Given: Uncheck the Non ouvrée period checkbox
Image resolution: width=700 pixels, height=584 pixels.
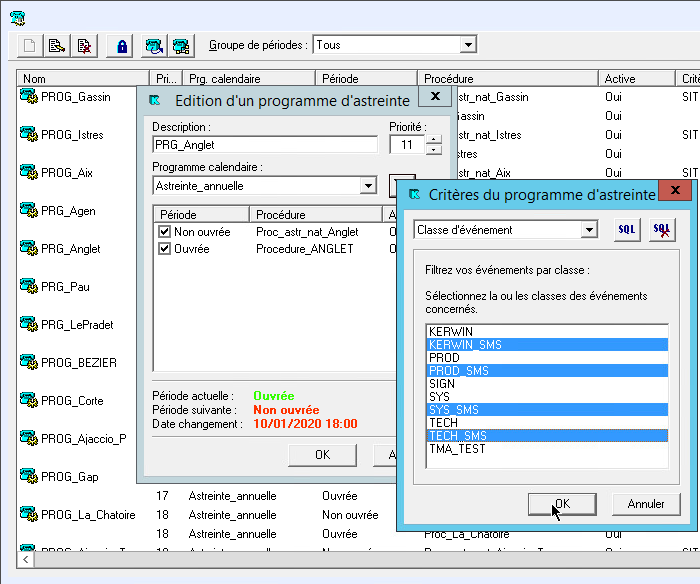Looking at the screenshot, I should click(x=164, y=232).
